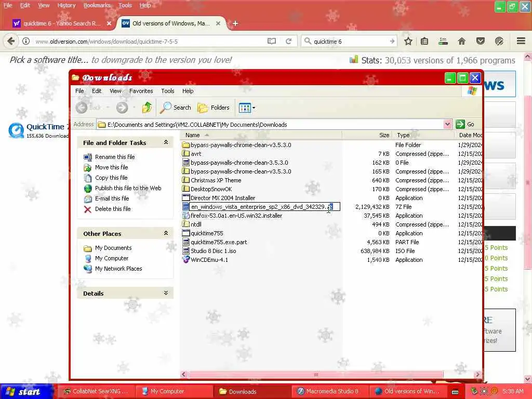
Task: Click Copy this file task
Action: (x=111, y=178)
